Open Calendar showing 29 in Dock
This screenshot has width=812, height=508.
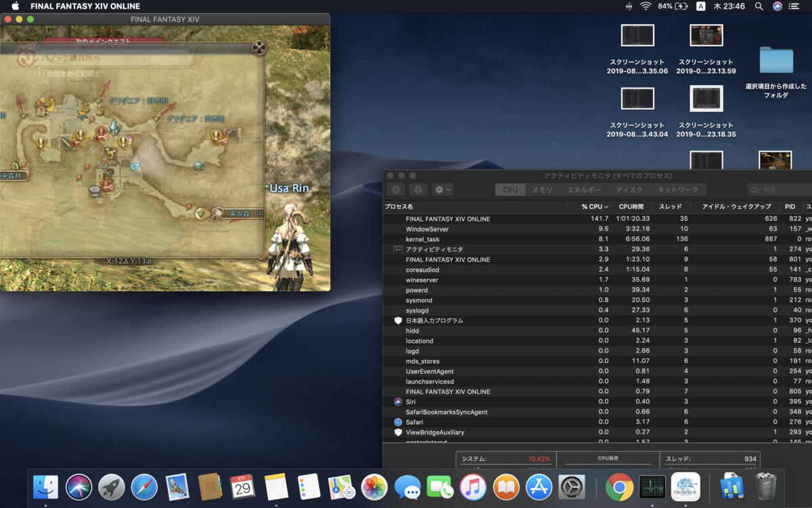pyautogui.click(x=243, y=487)
